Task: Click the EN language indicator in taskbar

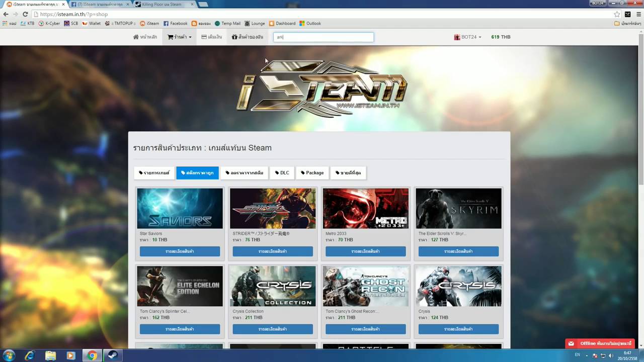Action: [x=577, y=354]
